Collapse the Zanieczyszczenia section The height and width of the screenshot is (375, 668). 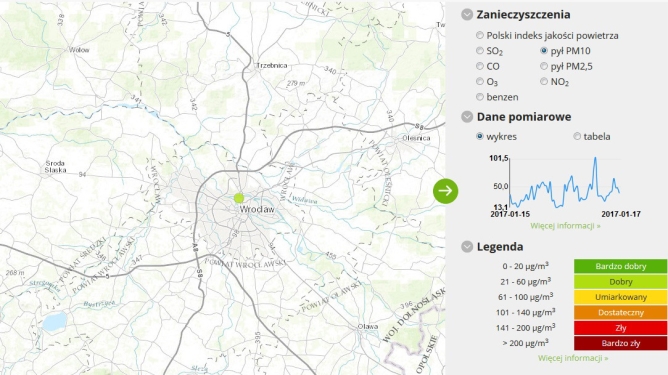[467, 14]
